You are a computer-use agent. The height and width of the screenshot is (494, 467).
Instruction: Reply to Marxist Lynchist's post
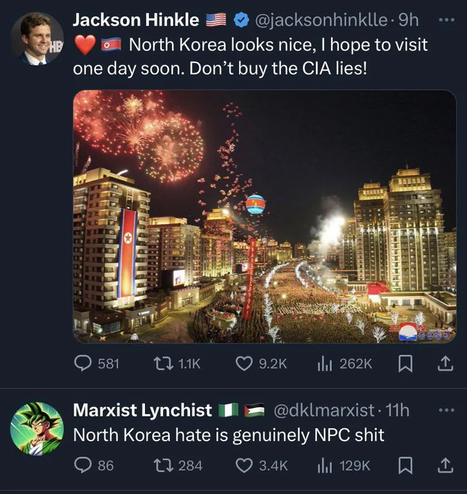click(x=94, y=466)
